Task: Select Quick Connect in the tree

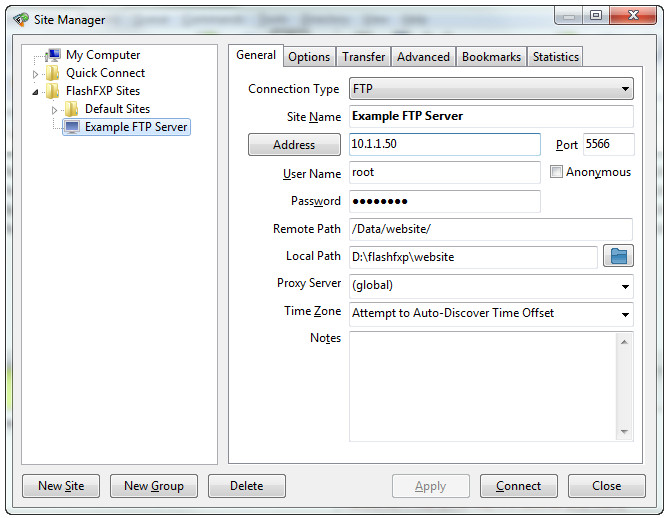Action: pos(105,73)
